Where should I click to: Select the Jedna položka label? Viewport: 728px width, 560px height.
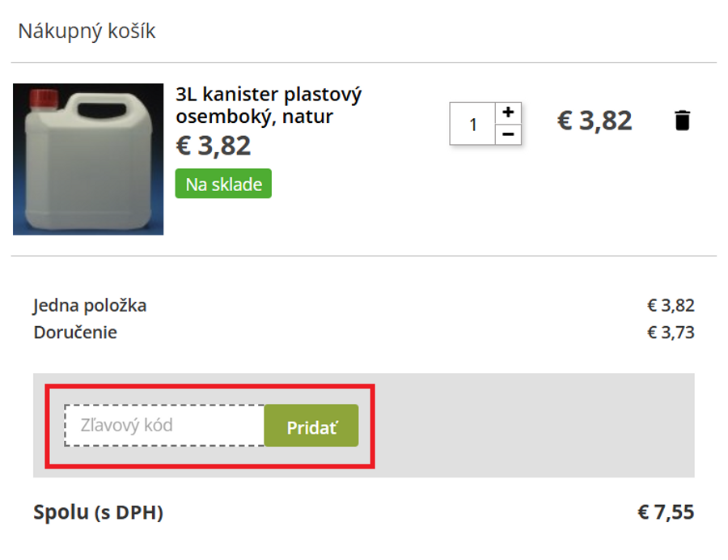[90, 306]
